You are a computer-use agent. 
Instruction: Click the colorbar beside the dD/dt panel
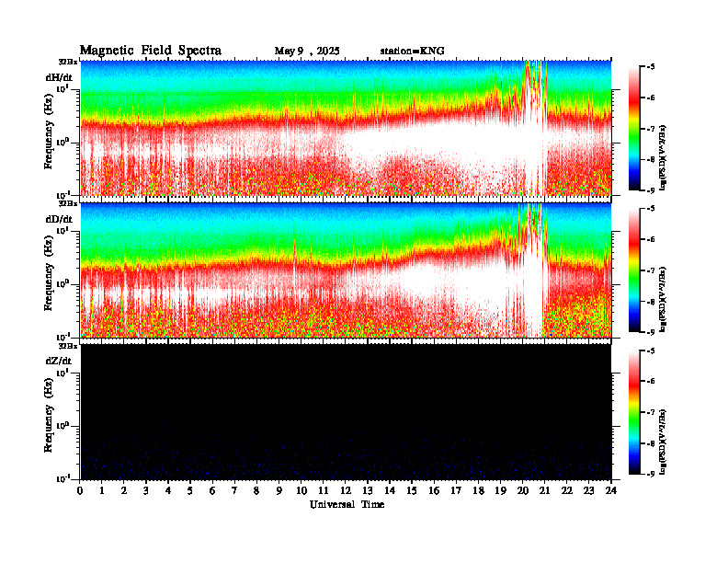coord(634,270)
